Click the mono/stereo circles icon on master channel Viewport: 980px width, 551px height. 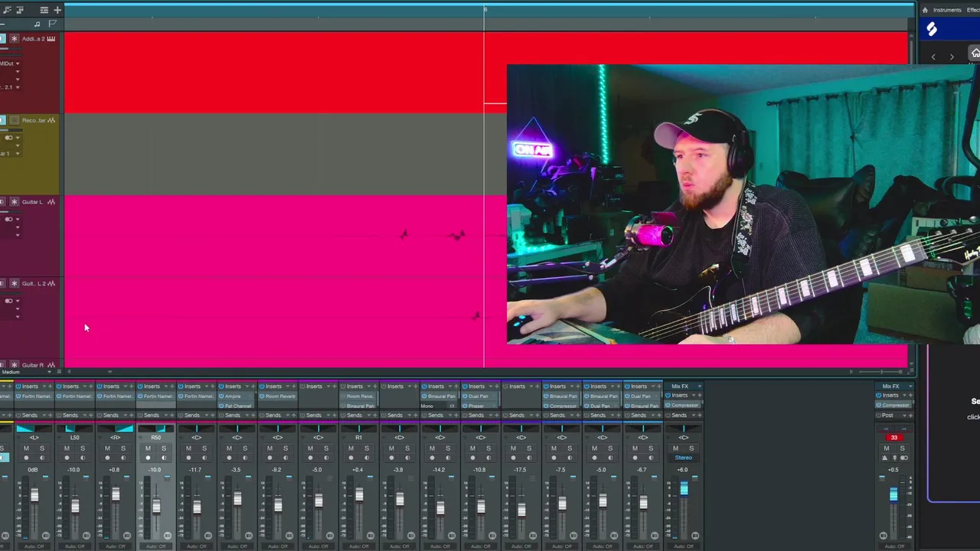coord(904,458)
